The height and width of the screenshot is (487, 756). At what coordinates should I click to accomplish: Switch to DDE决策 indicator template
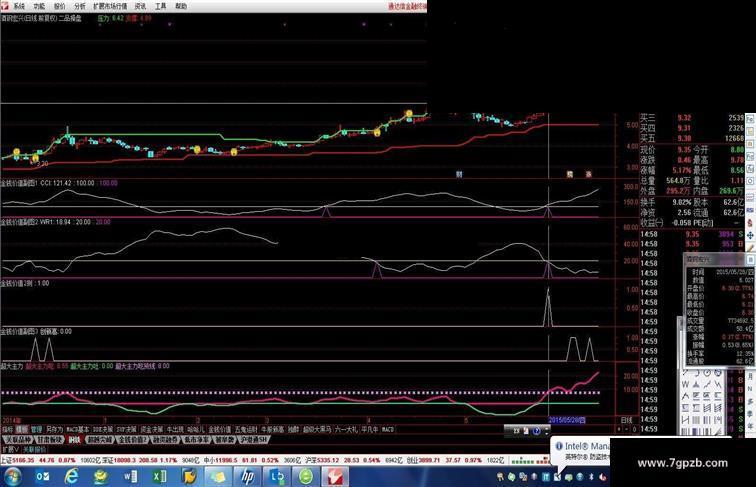pyautogui.click(x=103, y=429)
